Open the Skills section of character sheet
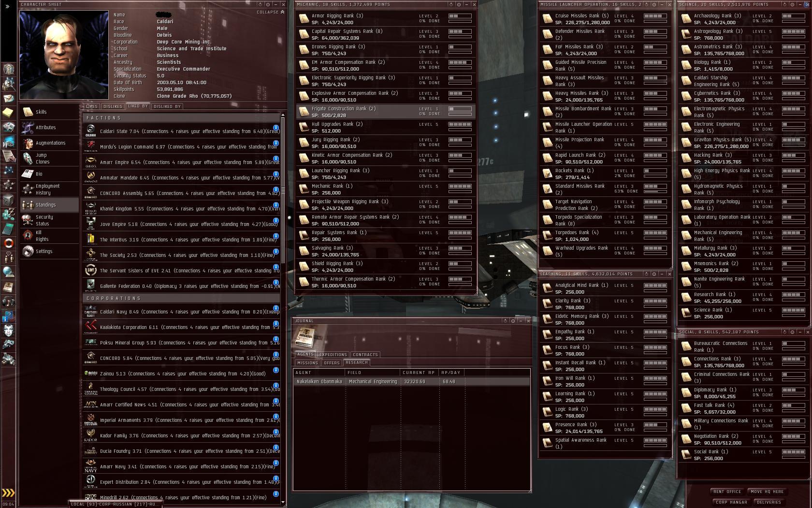Image resolution: width=812 pixels, height=508 pixels. (49, 112)
